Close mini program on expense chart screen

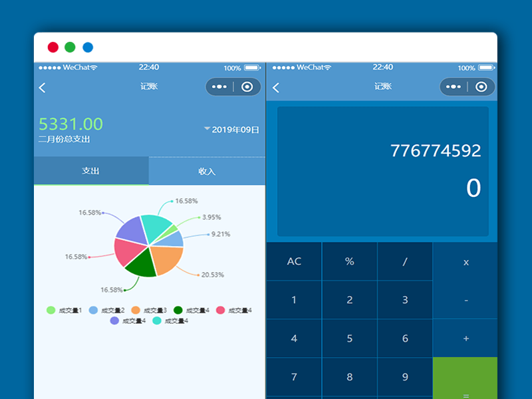247,87
